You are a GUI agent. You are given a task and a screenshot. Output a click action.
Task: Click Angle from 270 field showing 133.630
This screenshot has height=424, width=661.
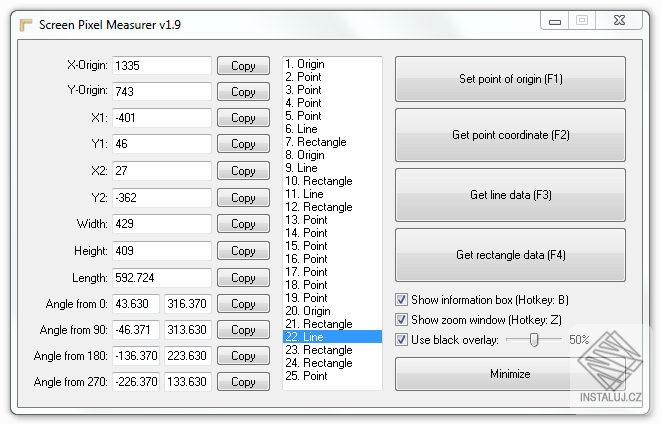pyautogui.click(x=188, y=382)
